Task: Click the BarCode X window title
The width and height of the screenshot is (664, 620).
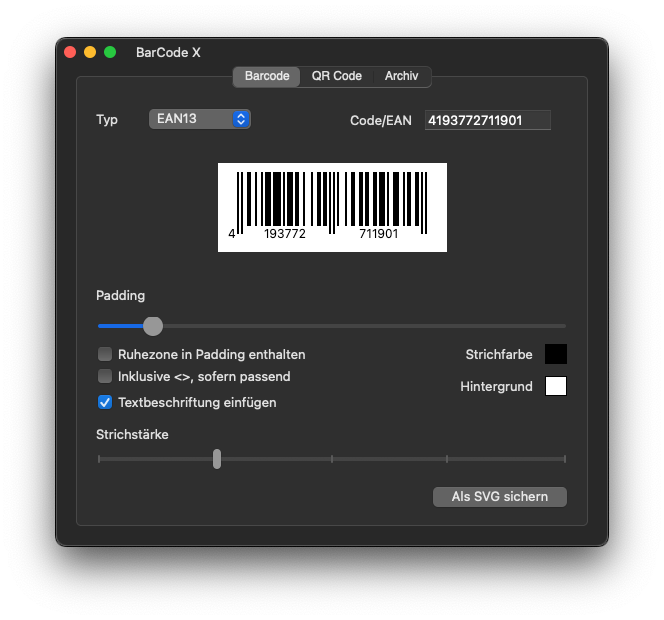Action: 168,53
